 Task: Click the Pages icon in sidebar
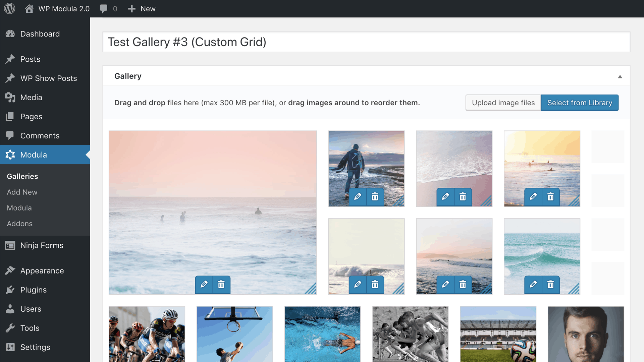pyautogui.click(x=10, y=117)
